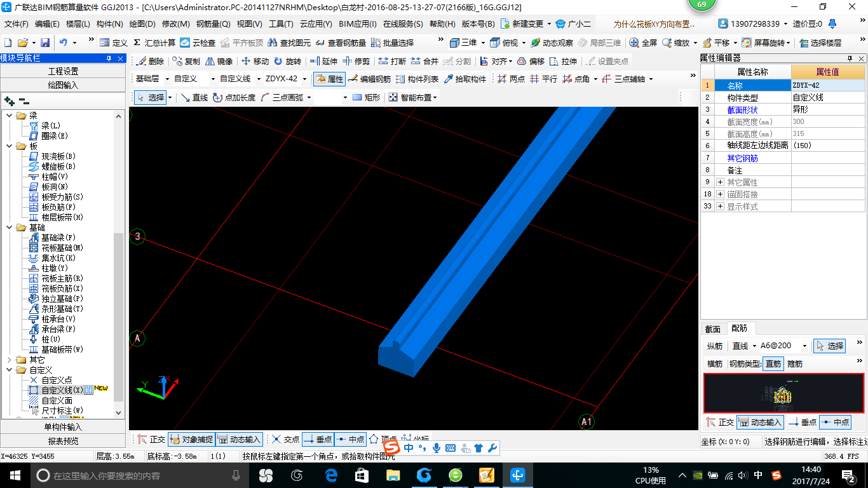Click the section rebar preview thumbnail
Viewport: 868px width, 488px height.
(783, 393)
